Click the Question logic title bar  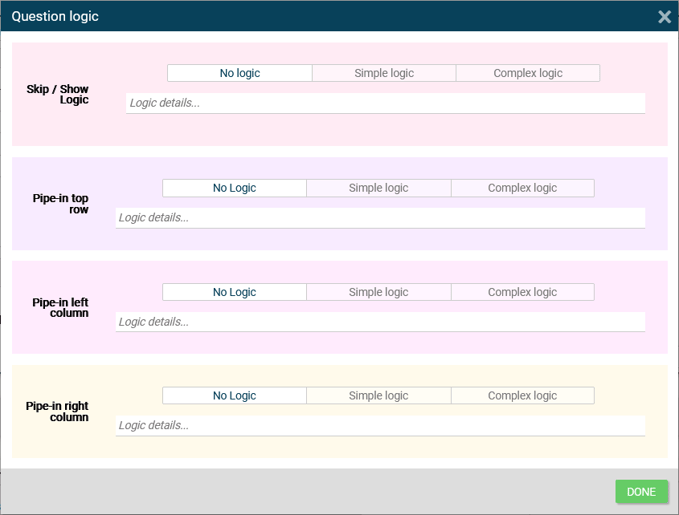point(300,17)
